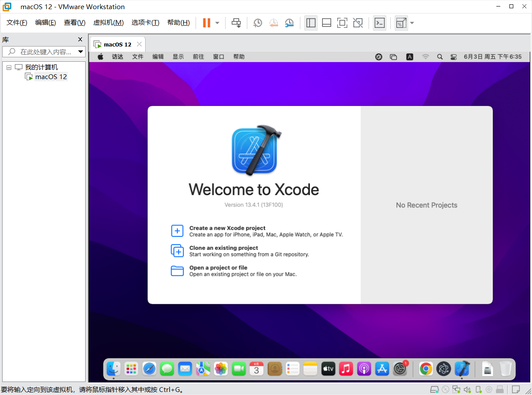The width and height of the screenshot is (532, 395).
Task: Launch Google Chrome from the dock
Action: coord(426,369)
